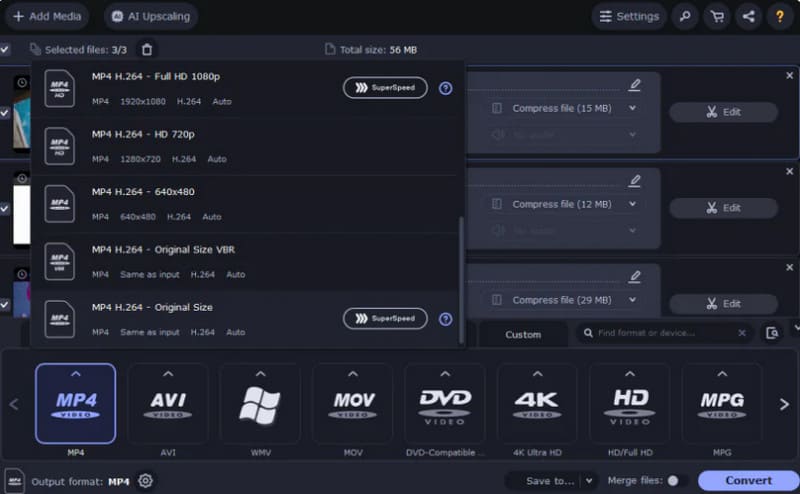Viewport: 800px width, 494px height.
Task: Select the MP4 video format icon
Action: (x=76, y=403)
